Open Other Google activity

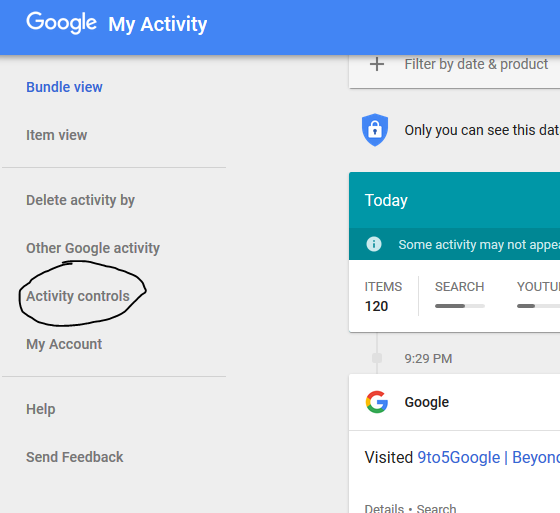tap(93, 248)
